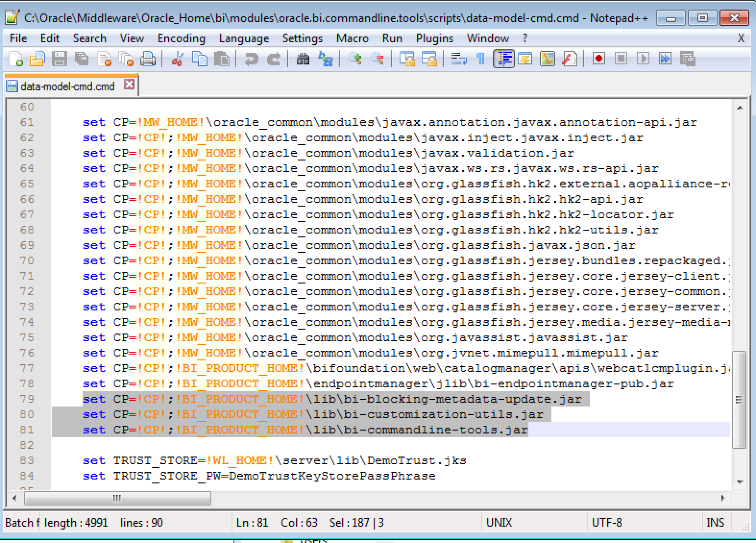Zoom out with the magnifier minus icon
Viewport: 756px width, 543px height.
(x=378, y=59)
